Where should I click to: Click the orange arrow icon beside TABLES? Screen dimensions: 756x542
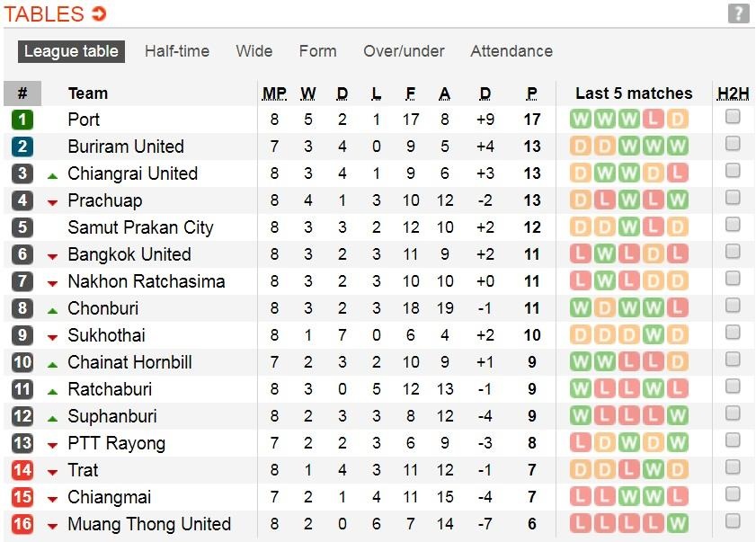99,14
